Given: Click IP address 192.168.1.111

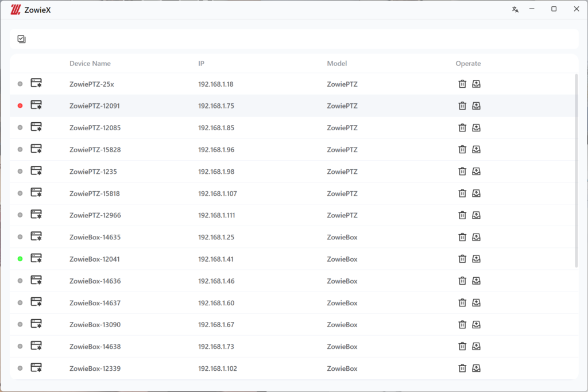Looking at the screenshot, I should point(216,215).
